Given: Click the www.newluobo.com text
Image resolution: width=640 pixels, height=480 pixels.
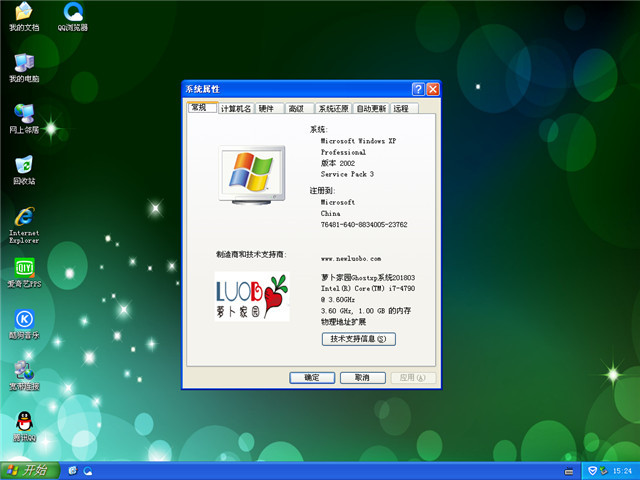Looking at the screenshot, I should pos(351,258).
